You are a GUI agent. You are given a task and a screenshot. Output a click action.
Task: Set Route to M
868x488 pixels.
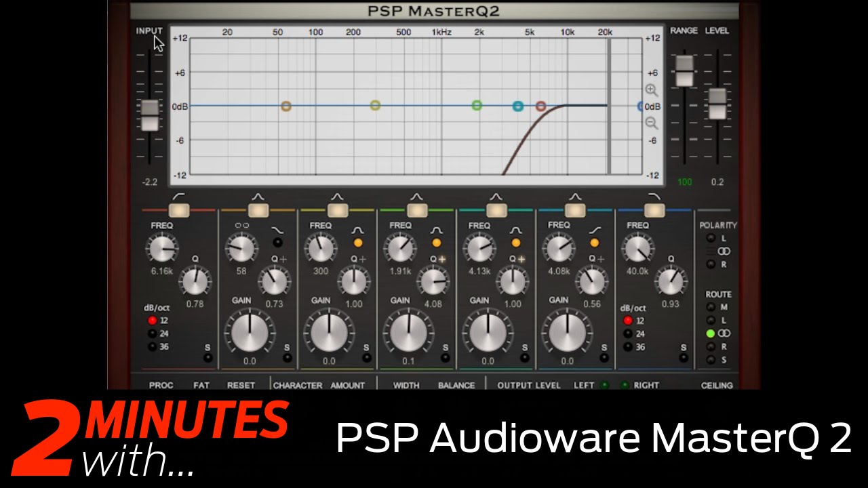click(710, 307)
